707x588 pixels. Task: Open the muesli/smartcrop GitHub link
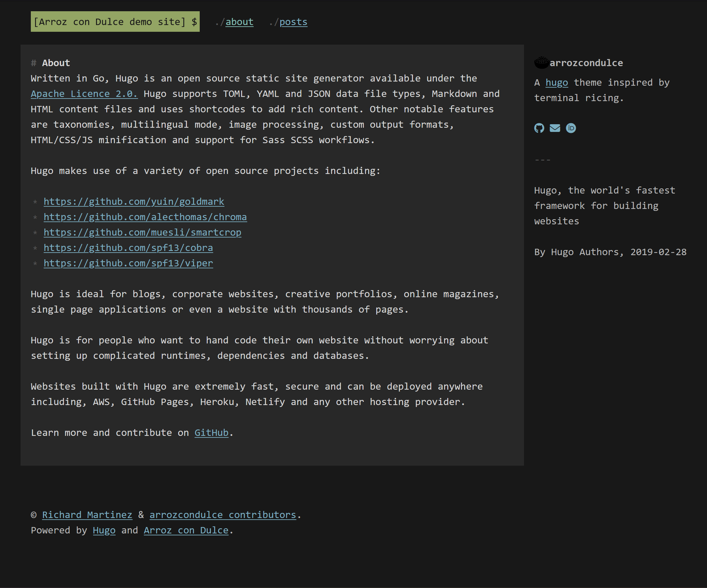[x=142, y=232]
